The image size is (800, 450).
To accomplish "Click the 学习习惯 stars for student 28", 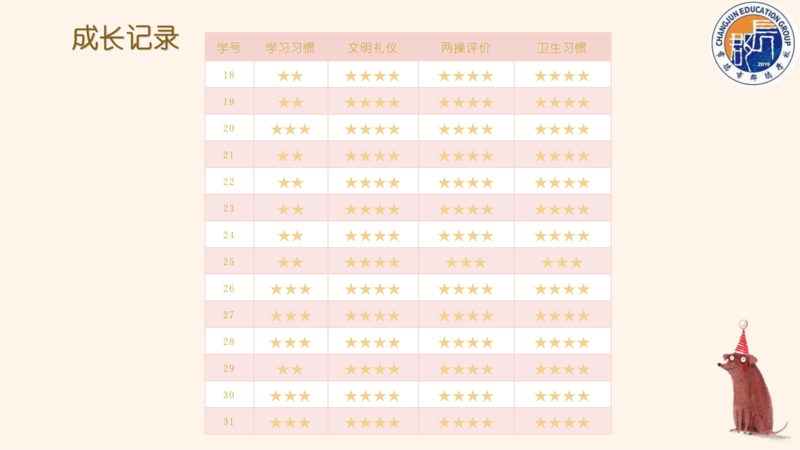I will pos(290,342).
